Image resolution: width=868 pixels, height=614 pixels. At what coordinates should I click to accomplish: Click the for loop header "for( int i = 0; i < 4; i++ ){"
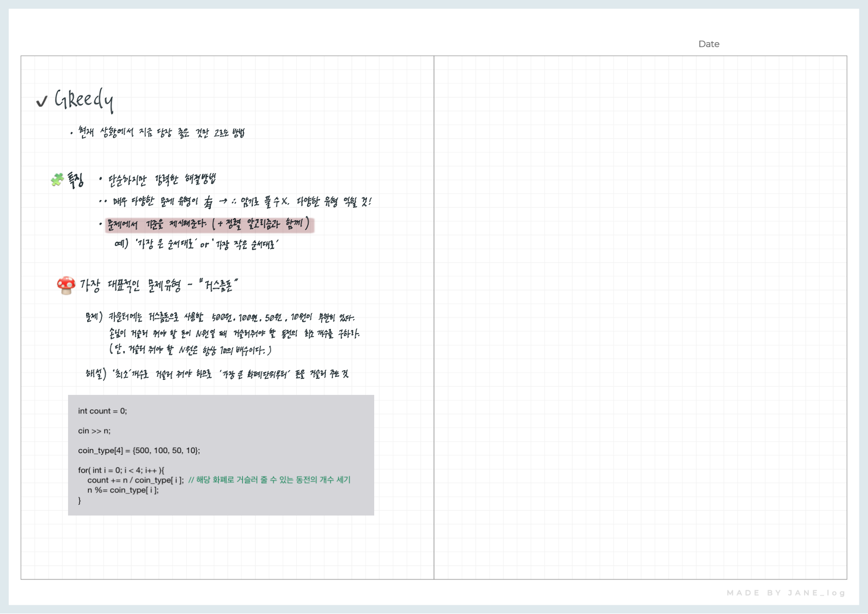pos(121,470)
